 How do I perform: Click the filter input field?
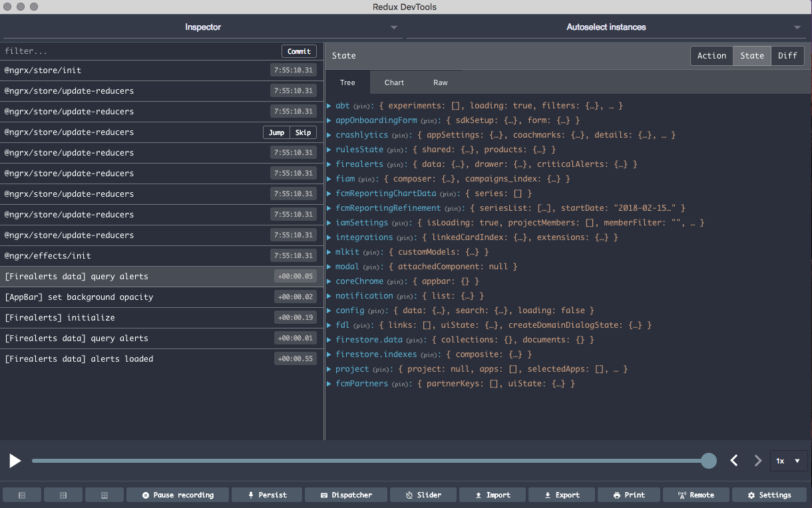pos(140,51)
